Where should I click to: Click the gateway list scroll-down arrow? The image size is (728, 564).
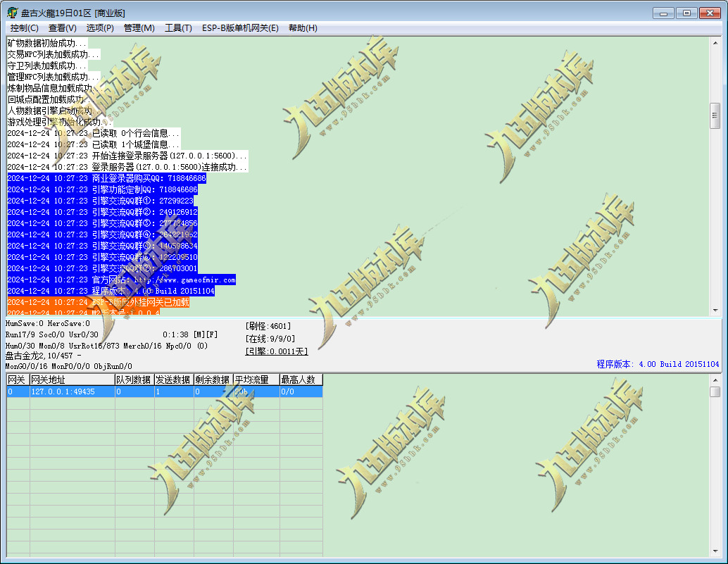coord(715,551)
